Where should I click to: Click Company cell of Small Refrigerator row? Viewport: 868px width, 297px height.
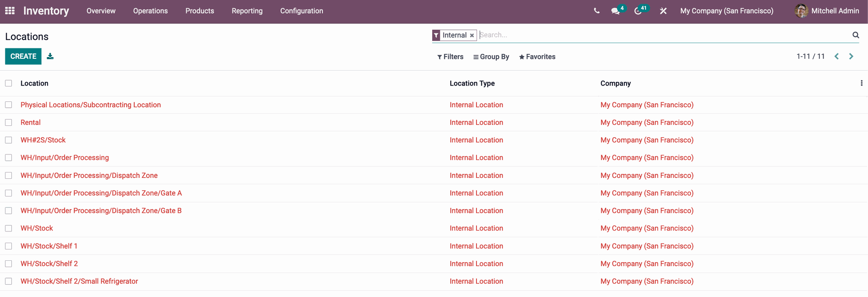[647, 281]
